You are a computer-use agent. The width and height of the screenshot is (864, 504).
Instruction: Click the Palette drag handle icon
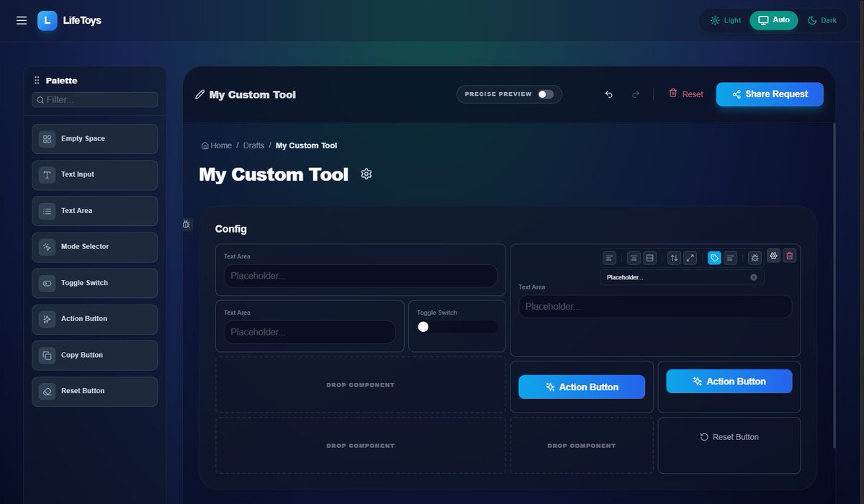(x=37, y=81)
